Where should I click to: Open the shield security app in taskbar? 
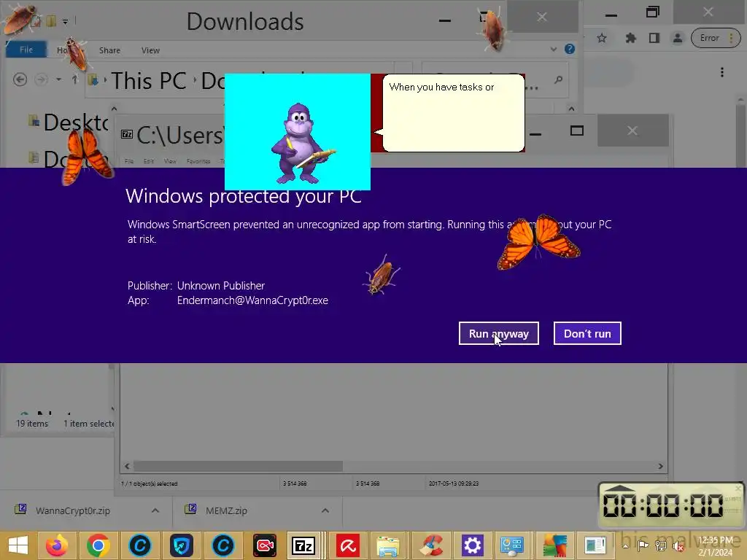point(182,545)
